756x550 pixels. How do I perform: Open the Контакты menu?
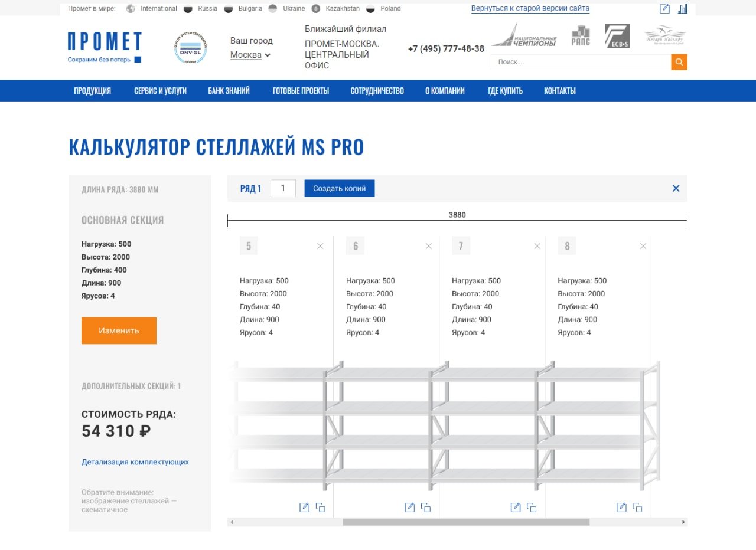pos(560,91)
